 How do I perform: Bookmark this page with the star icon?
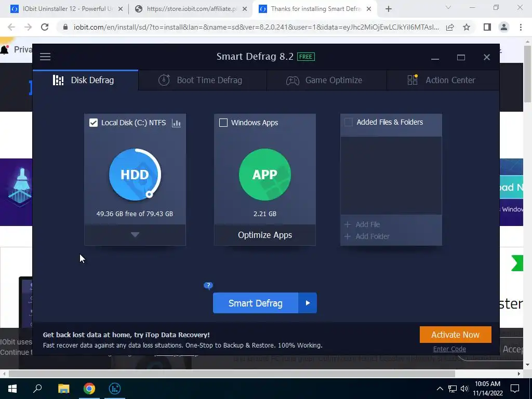pyautogui.click(x=467, y=27)
